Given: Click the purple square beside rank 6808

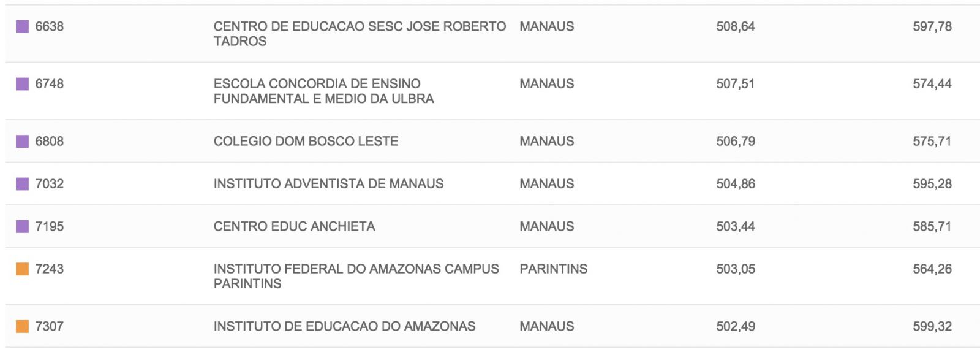Looking at the screenshot, I should click(22, 141).
